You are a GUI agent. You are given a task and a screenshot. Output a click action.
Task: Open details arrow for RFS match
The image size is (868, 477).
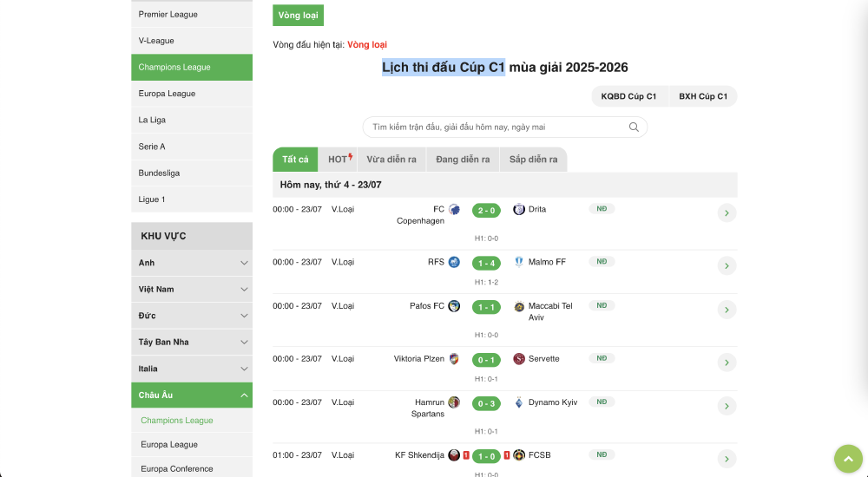[727, 265]
